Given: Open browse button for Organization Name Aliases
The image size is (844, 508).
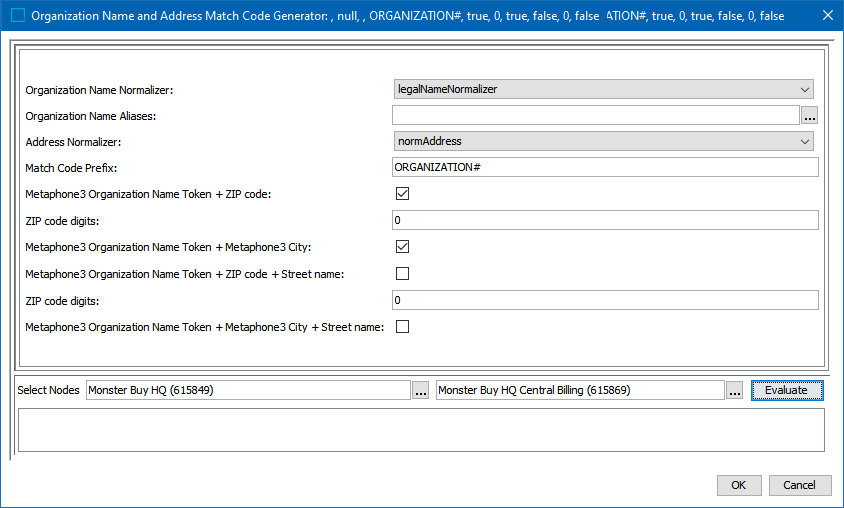Looking at the screenshot, I should click(809, 116).
